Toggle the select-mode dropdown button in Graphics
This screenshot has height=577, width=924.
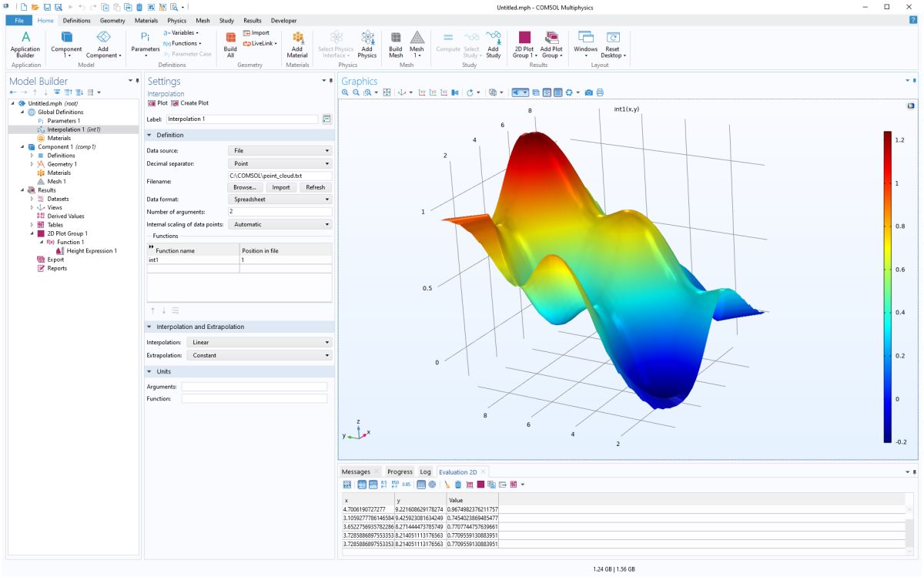click(x=521, y=92)
